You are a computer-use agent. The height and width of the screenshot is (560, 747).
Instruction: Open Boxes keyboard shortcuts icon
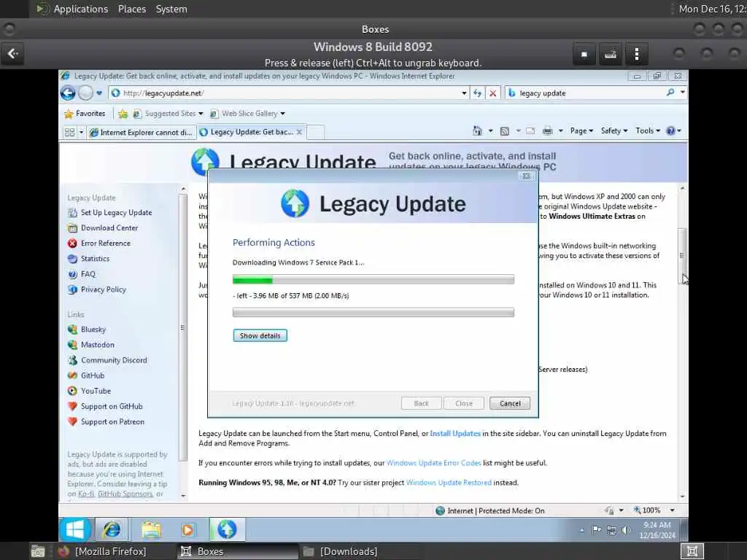pyautogui.click(x=611, y=54)
